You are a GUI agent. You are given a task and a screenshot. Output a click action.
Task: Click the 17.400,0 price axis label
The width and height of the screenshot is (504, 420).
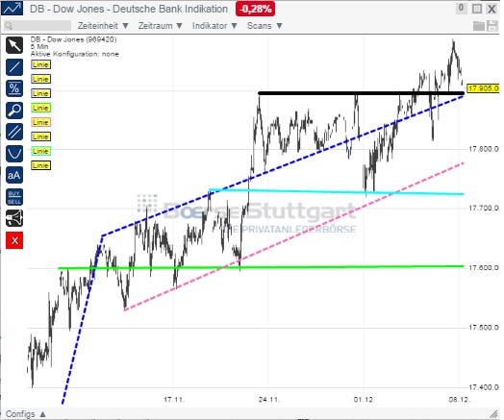tap(484, 387)
